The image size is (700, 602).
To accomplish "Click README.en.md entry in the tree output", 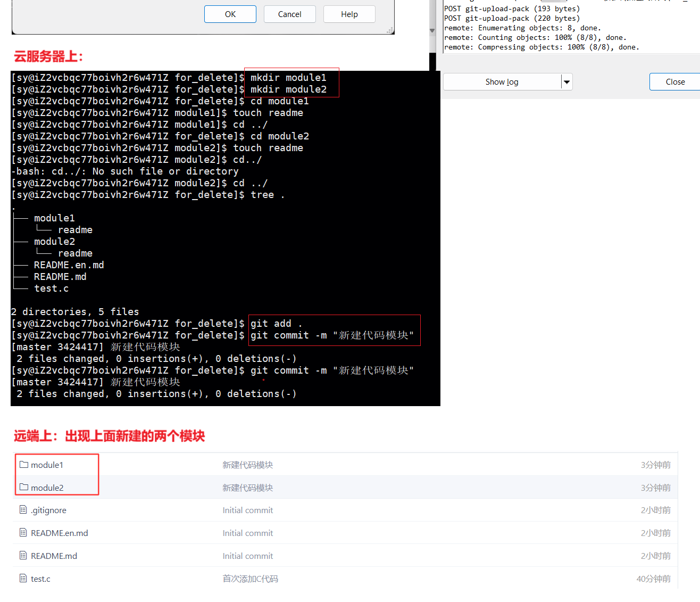I will click(x=69, y=265).
